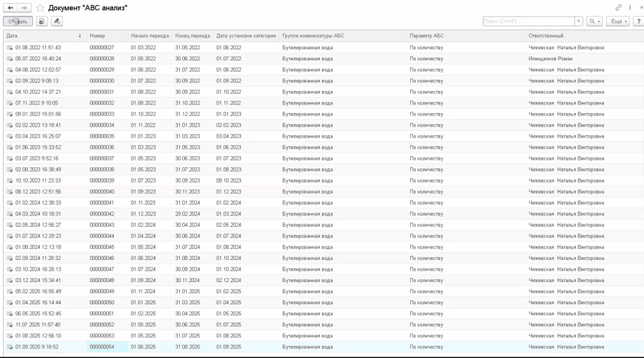
Task: Clear the search field with the x button
Action: [579, 21]
